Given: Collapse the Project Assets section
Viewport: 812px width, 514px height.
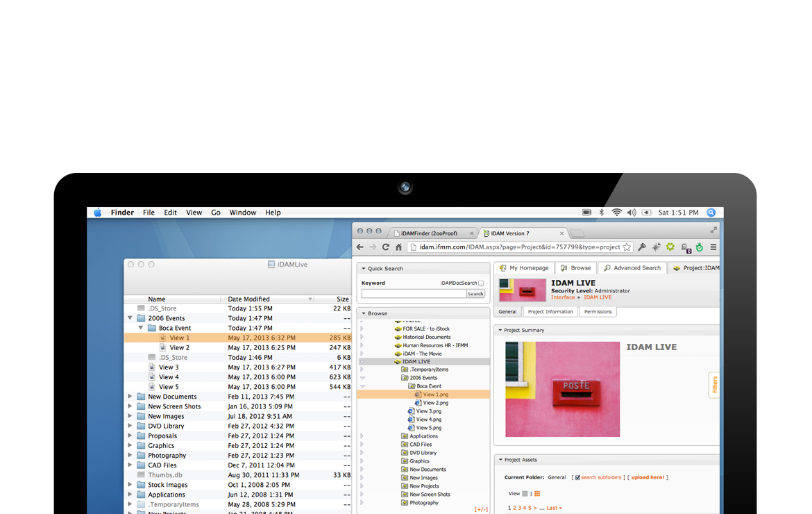Looking at the screenshot, I should (x=500, y=460).
